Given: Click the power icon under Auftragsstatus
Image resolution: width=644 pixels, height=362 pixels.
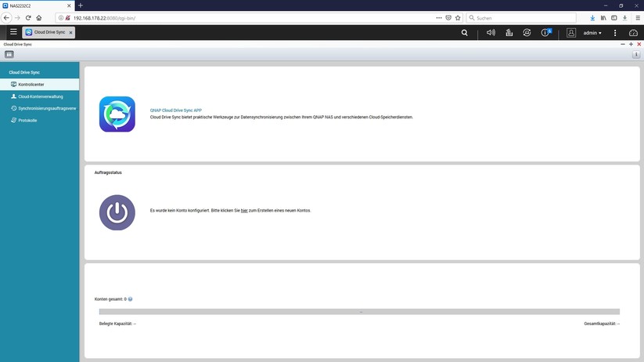Looking at the screenshot, I should click(117, 212).
